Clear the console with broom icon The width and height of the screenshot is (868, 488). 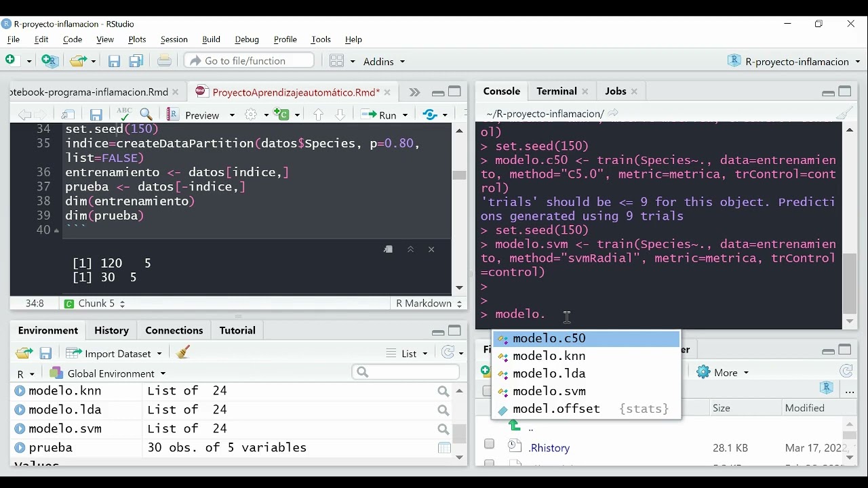[845, 113]
